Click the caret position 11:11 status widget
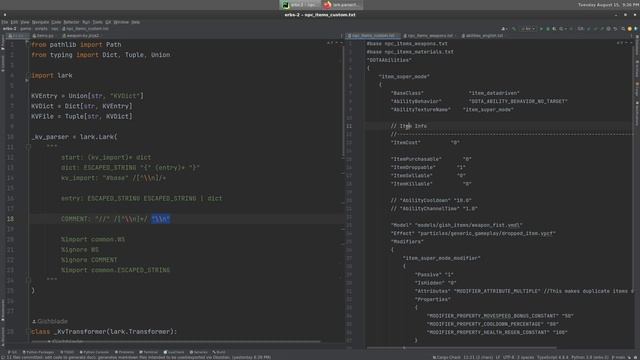Screen dimensions: 640x360 point(478,357)
